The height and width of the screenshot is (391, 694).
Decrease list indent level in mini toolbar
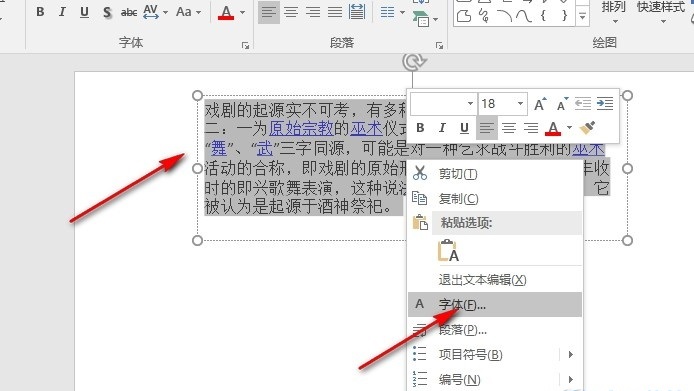pyautogui.click(x=583, y=104)
